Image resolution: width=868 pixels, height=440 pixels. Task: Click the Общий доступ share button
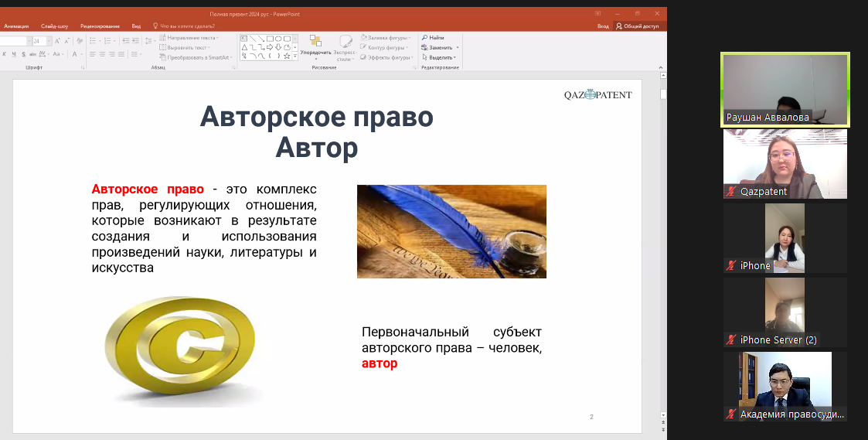(638, 26)
